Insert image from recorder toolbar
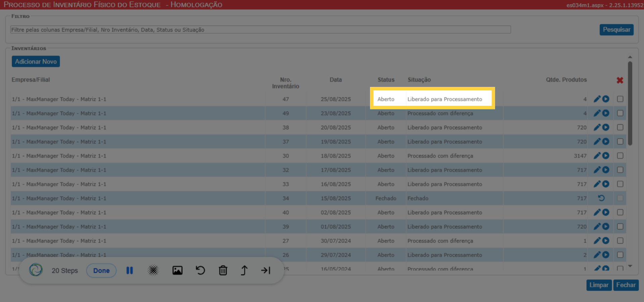This screenshot has height=302, width=644. [x=177, y=270]
